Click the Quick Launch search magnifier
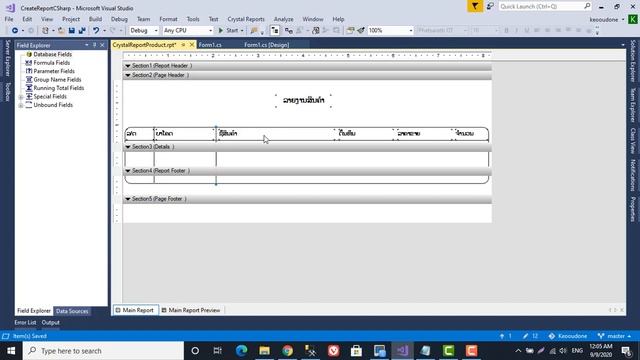 pos(587,6)
